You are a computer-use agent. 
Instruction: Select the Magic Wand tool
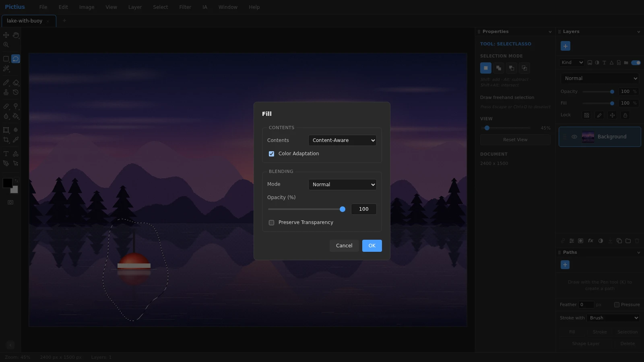click(6, 68)
